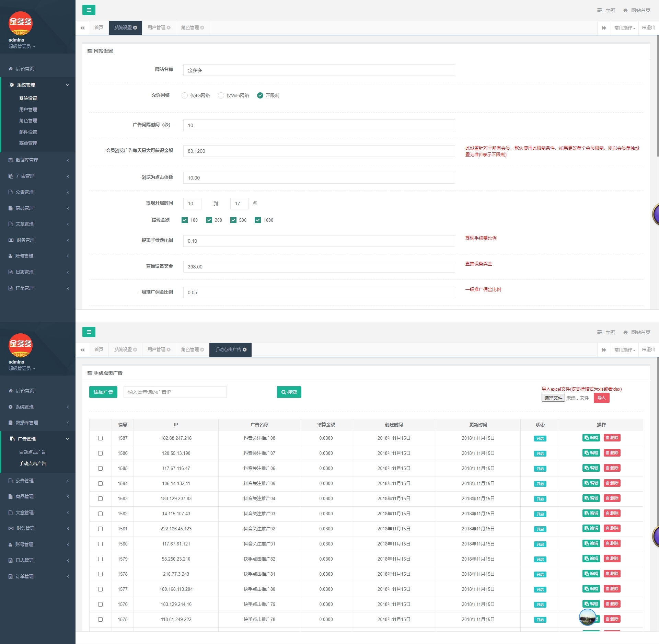
Task: Select 仅4G网络 radio option
Action: [185, 95]
